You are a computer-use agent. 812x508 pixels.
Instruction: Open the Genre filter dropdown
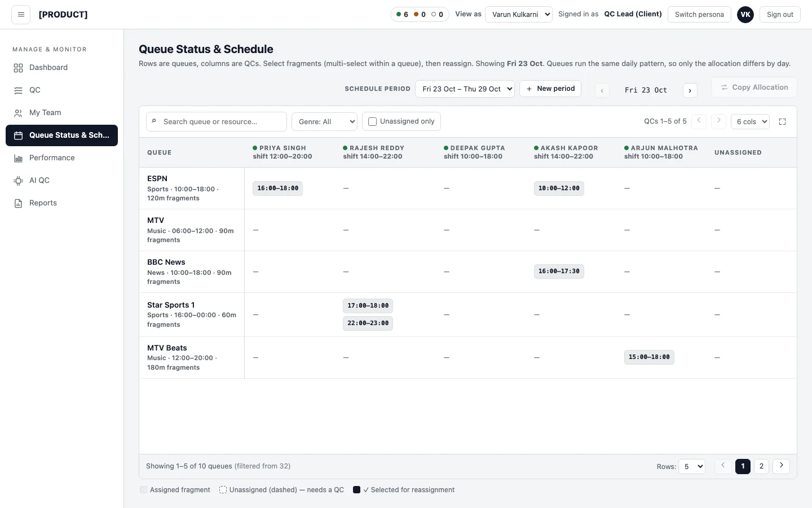pyautogui.click(x=325, y=122)
